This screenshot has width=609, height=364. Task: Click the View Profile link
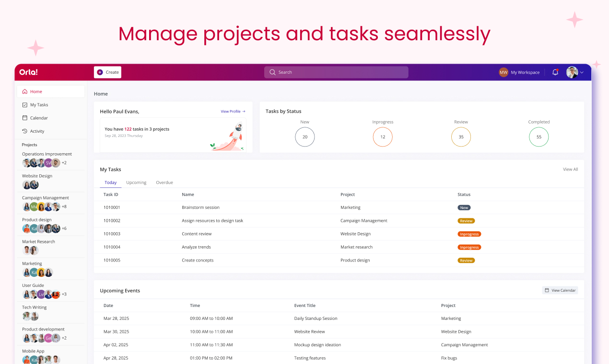[233, 111]
